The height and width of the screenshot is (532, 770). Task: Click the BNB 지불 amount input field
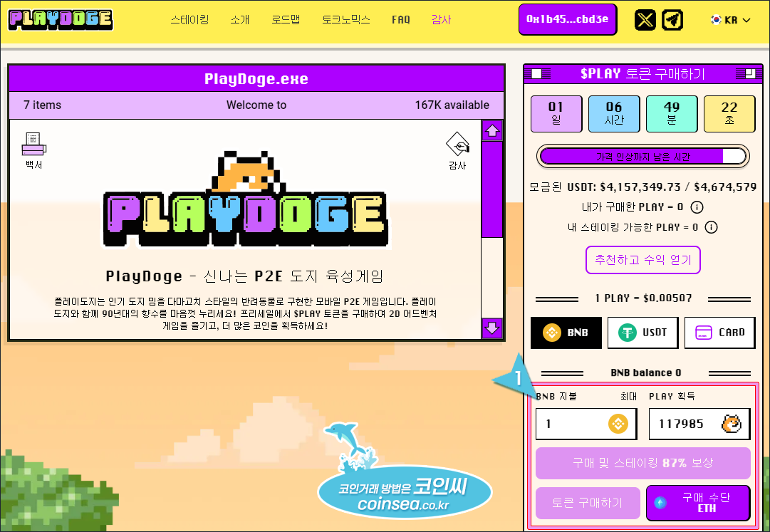[586, 424]
